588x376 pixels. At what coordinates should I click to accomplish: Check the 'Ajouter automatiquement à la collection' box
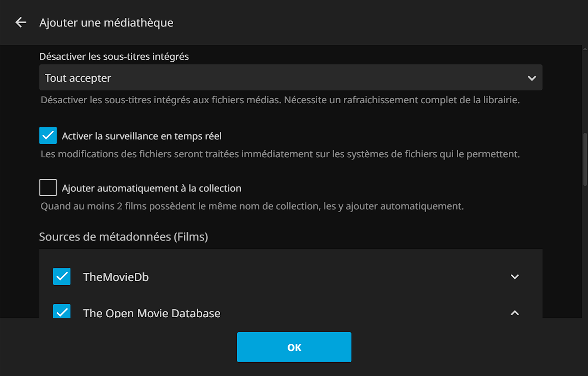pos(48,188)
